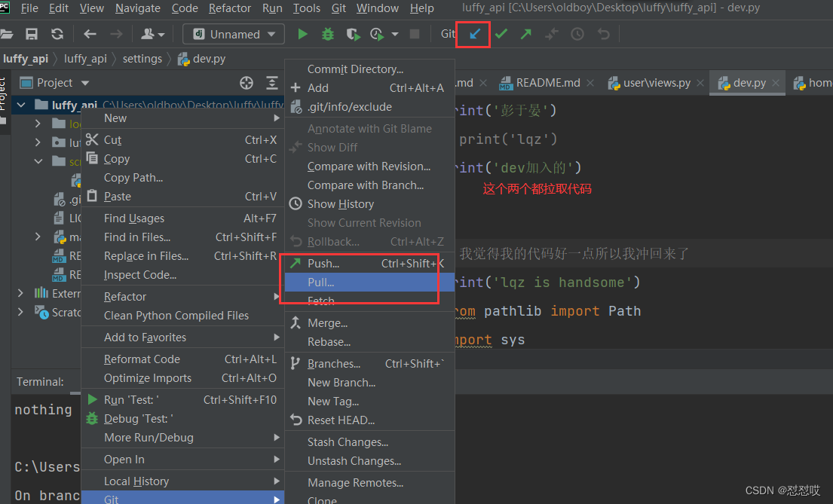The image size is (833, 504).
Task: Switch to the README.md editor tab
Action: (547, 83)
